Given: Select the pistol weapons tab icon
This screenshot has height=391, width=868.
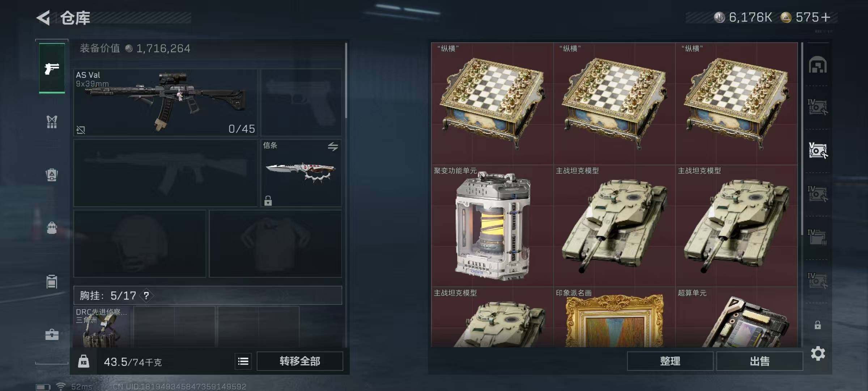Looking at the screenshot, I should (52, 68).
